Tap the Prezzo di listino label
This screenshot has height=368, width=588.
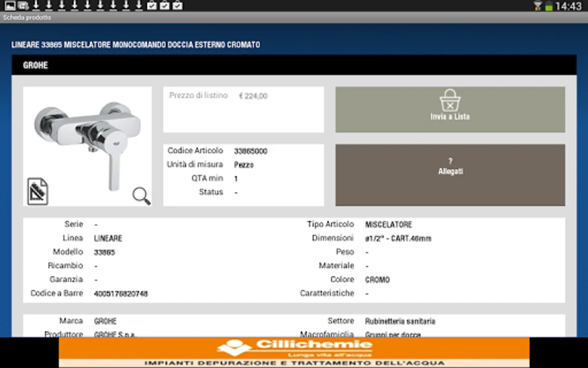point(198,95)
